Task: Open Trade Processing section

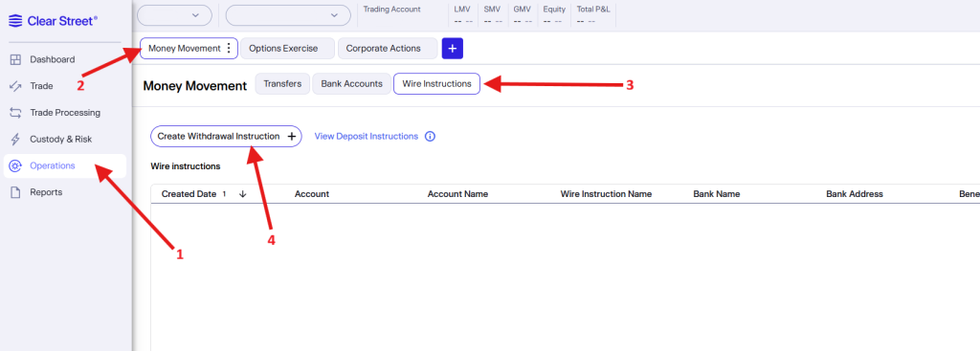Action: (x=65, y=113)
